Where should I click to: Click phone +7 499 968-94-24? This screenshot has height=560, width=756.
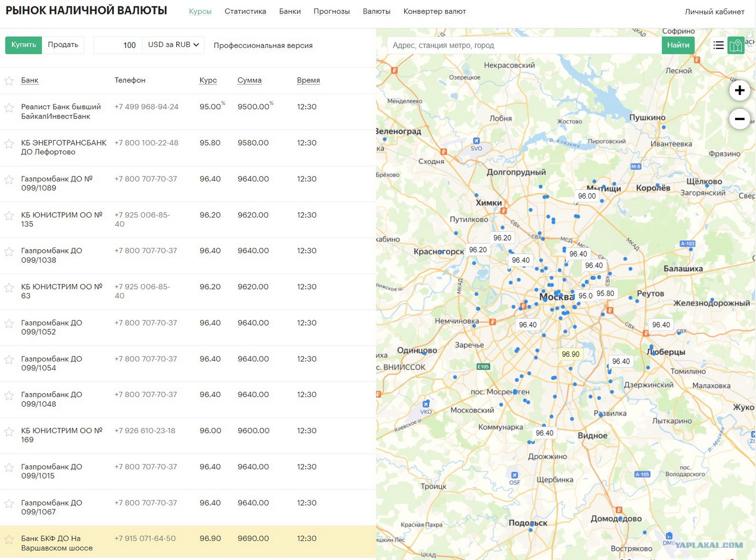coord(146,106)
